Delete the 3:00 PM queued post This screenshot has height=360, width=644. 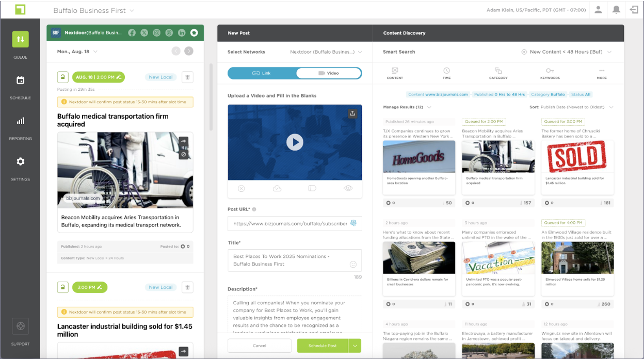click(188, 287)
